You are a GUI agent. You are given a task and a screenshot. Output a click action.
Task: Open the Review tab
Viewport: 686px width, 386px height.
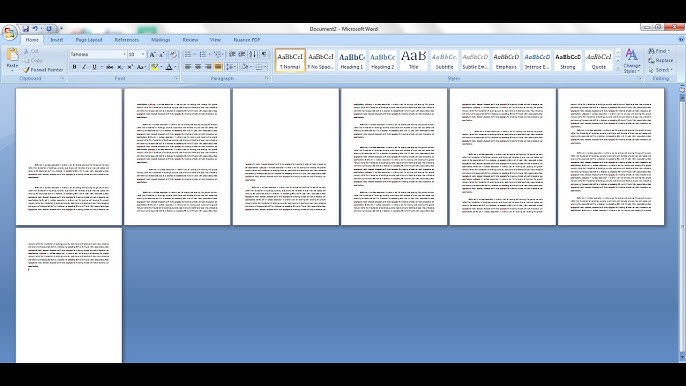click(x=190, y=40)
